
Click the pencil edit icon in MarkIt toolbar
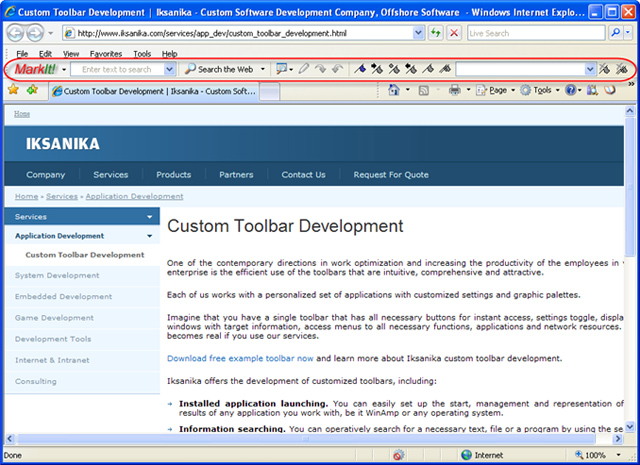(303, 69)
